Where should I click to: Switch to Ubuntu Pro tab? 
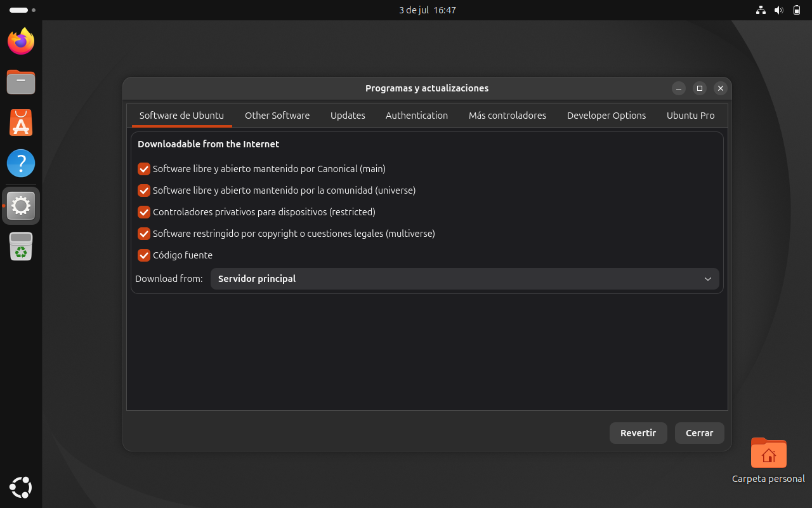tap(690, 116)
